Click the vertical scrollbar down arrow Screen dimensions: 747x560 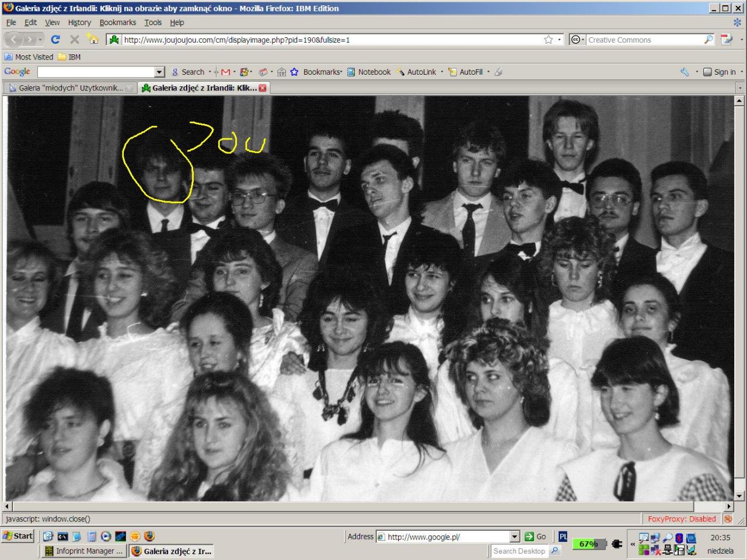pos(739,496)
